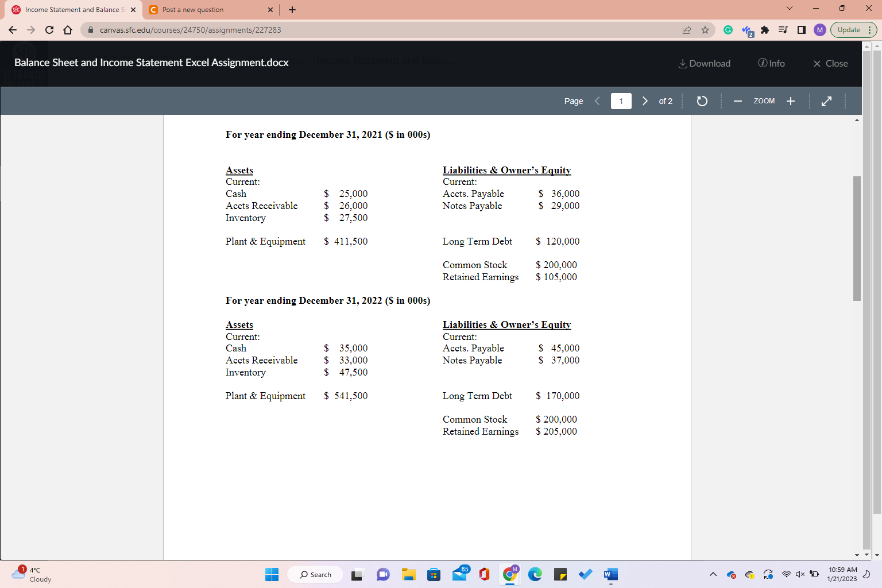
Task: Zoom out of the document
Action: (737, 100)
